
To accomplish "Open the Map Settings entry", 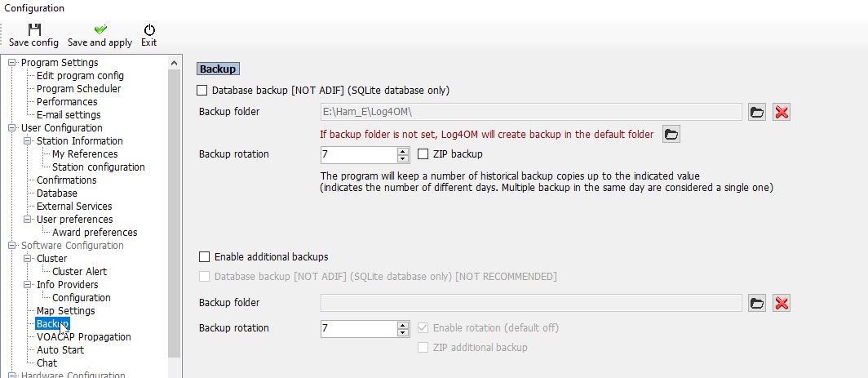I will pos(66,311).
